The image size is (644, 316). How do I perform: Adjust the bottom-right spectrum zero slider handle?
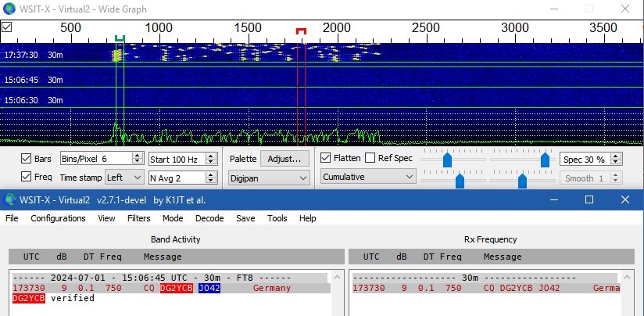[x=522, y=181]
